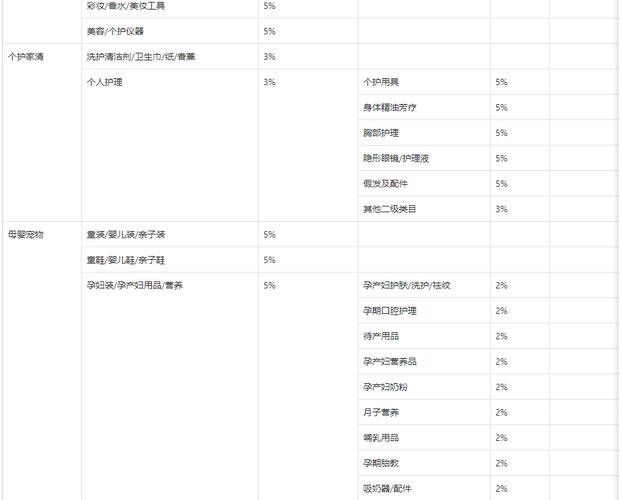Click the 童装/婴儿装/亲子装 category cell
Image resolution: width=621 pixels, height=500 pixels.
pos(126,235)
